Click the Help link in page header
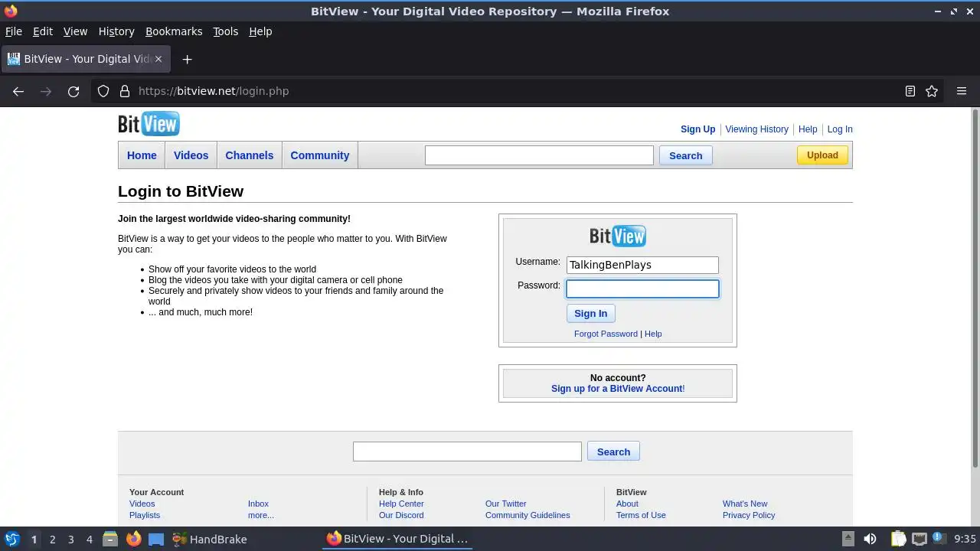The width and height of the screenshot is (980, 551). point(808,129)
